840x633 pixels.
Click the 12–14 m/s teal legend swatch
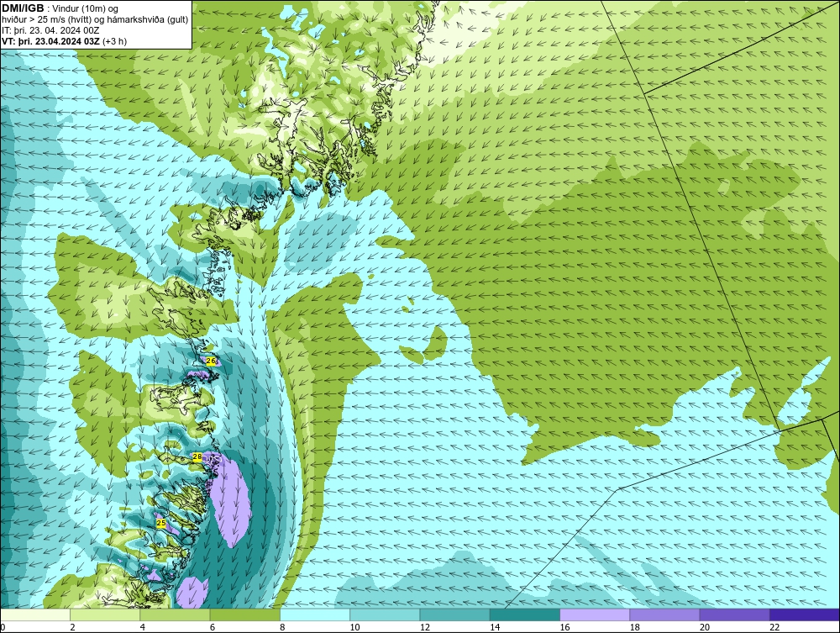coord(454,615)
